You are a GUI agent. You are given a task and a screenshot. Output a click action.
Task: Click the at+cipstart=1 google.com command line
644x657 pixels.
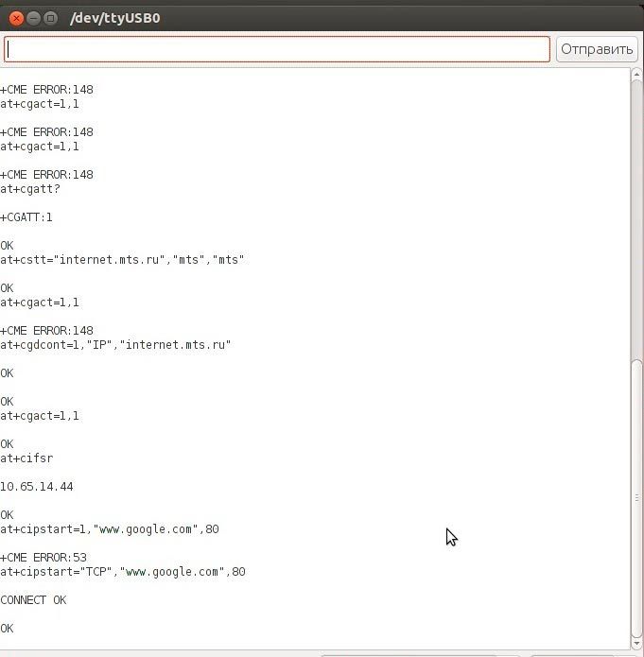coord(109,529)
